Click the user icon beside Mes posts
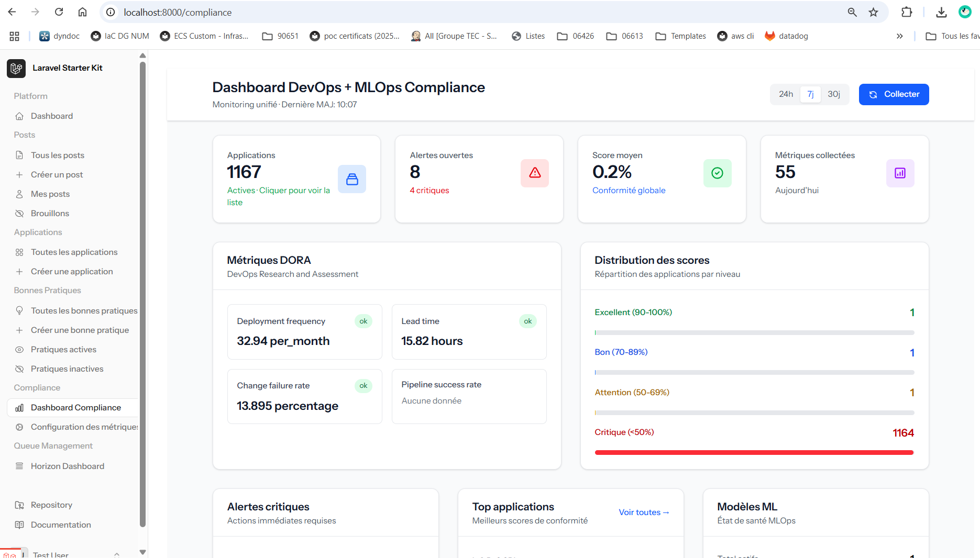 coord(19,194)
